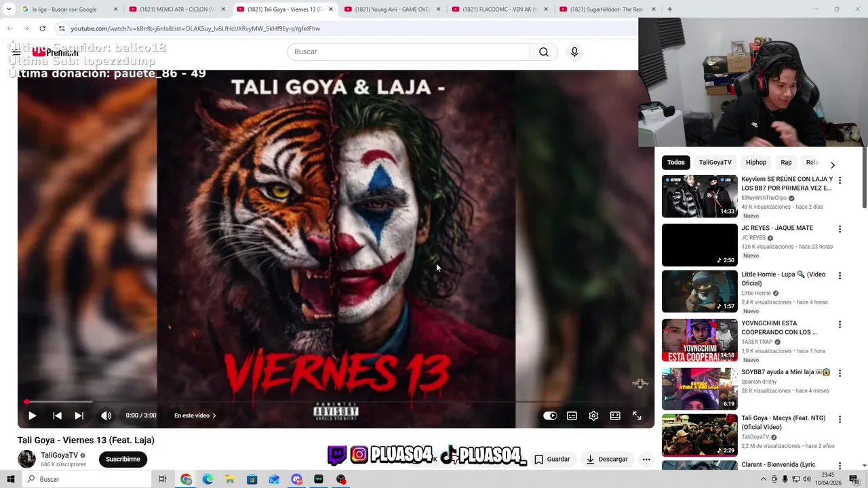Select the Rap filter chip
Screen dimensions: 868x488
pos(786,162)
